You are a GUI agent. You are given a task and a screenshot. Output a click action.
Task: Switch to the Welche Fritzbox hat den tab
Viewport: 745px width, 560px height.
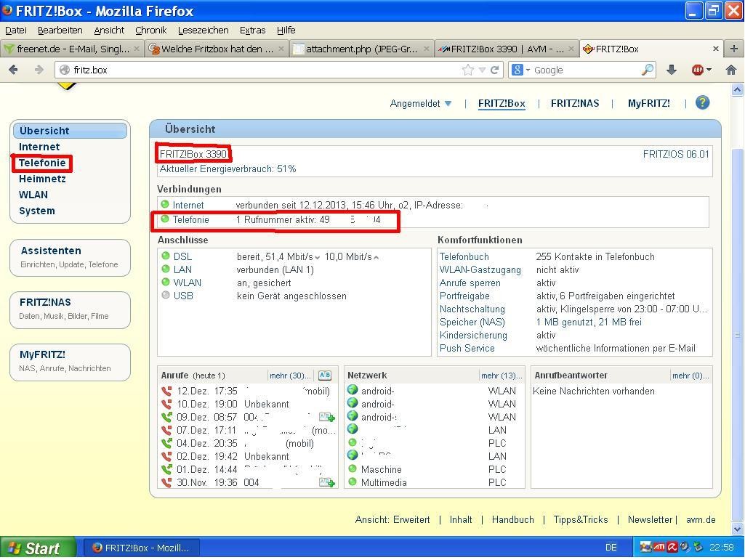click(216, 49)
